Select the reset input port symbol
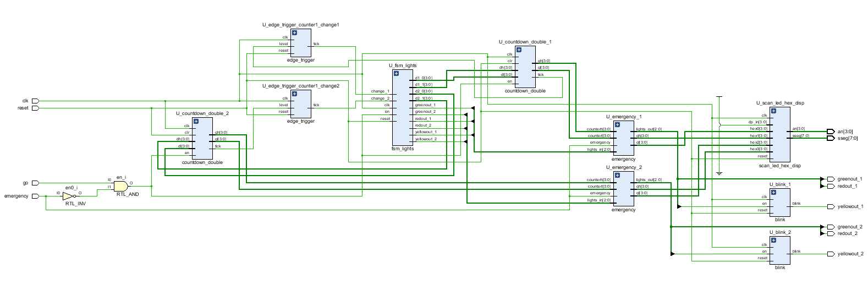 tap(36, 108)
